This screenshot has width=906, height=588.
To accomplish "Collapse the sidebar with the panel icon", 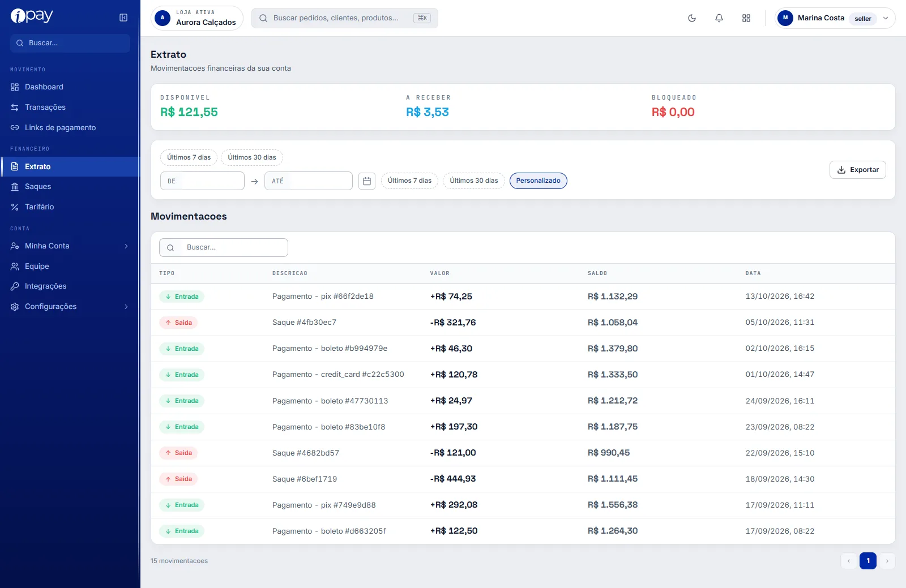I will click(123, 18).
